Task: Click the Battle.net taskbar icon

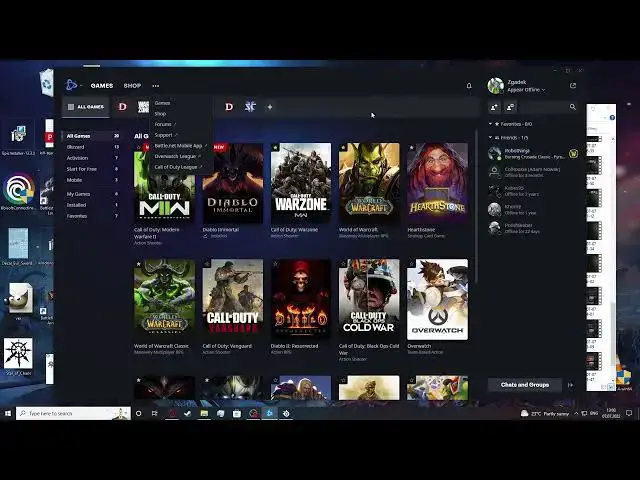Action: click(269, 413)
